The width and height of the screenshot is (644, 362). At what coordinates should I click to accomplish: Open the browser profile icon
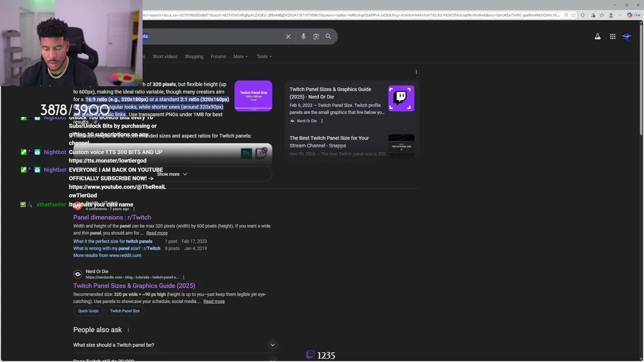tap(611, 15)
